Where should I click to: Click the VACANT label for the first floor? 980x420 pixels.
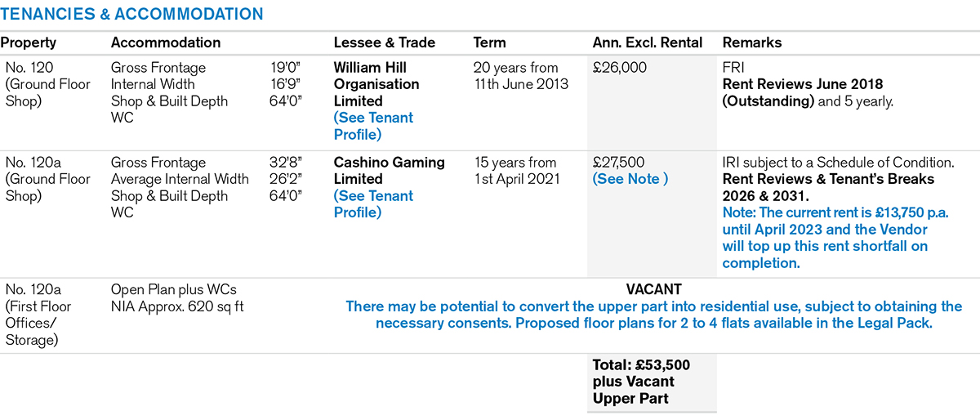tap(653, 289)
